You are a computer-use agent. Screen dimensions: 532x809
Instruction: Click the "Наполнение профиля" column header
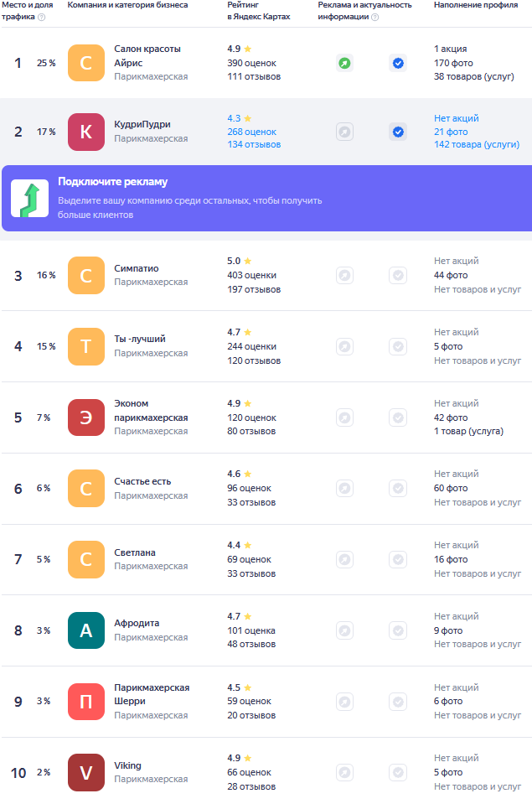(474, 5)
